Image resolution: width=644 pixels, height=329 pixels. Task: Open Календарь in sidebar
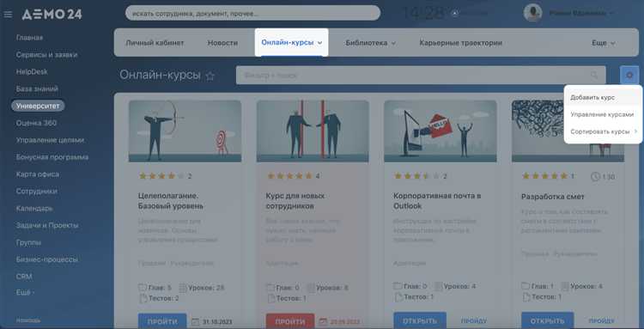coord(34,208)
